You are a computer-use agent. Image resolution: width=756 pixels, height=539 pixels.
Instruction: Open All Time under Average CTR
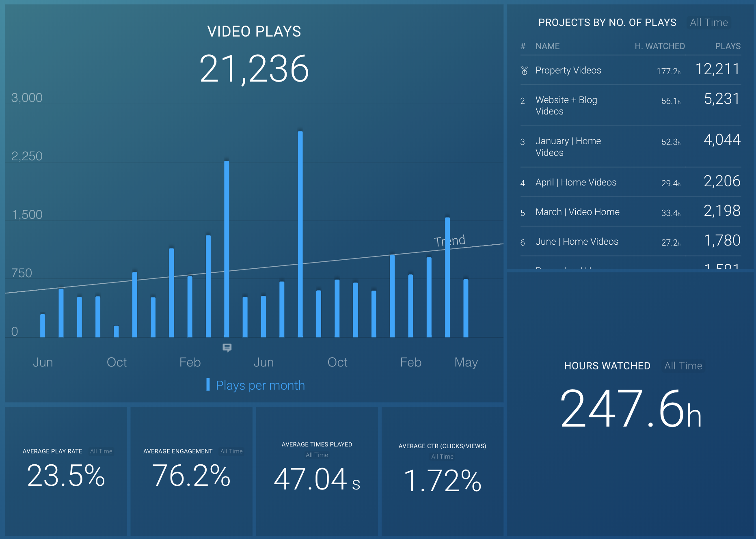coord(442,457)
